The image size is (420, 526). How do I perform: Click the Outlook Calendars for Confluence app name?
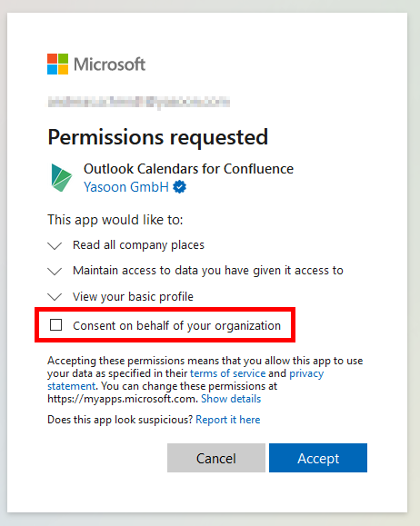pyautogui.click(x=188, y=169)
